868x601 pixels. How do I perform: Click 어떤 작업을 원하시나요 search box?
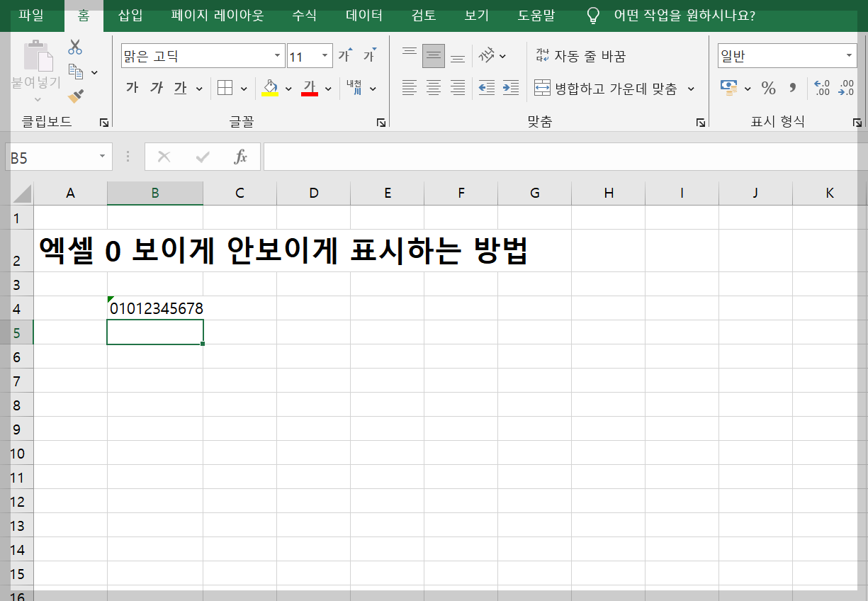pos(684,16)
